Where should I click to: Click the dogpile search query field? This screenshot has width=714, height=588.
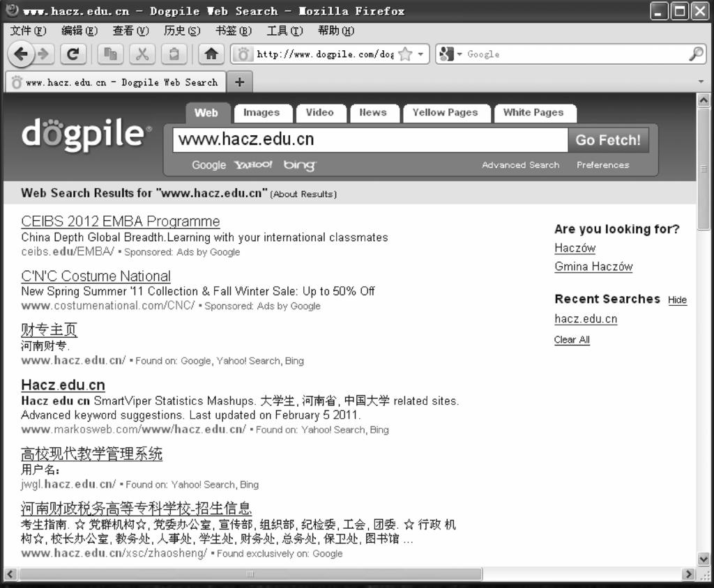[370, 140]
